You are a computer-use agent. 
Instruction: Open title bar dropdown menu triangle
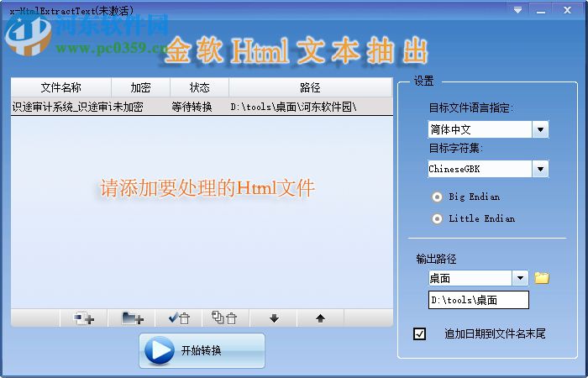518,10
